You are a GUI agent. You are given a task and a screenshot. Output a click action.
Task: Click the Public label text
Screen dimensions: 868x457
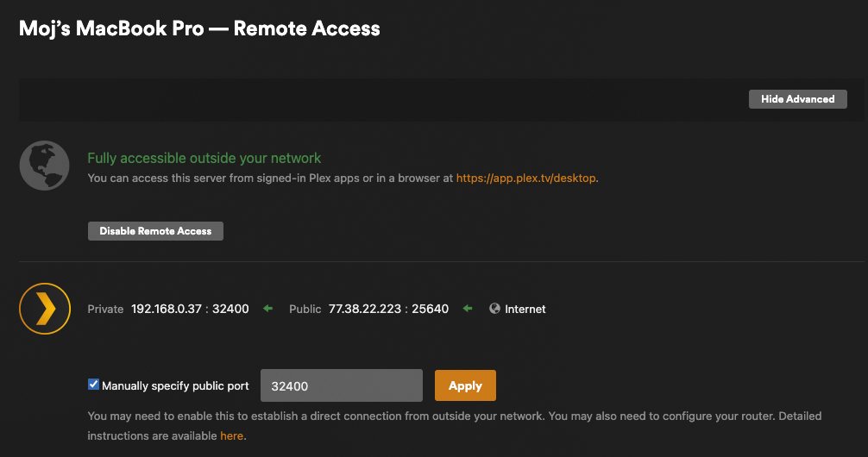point(305,309)
